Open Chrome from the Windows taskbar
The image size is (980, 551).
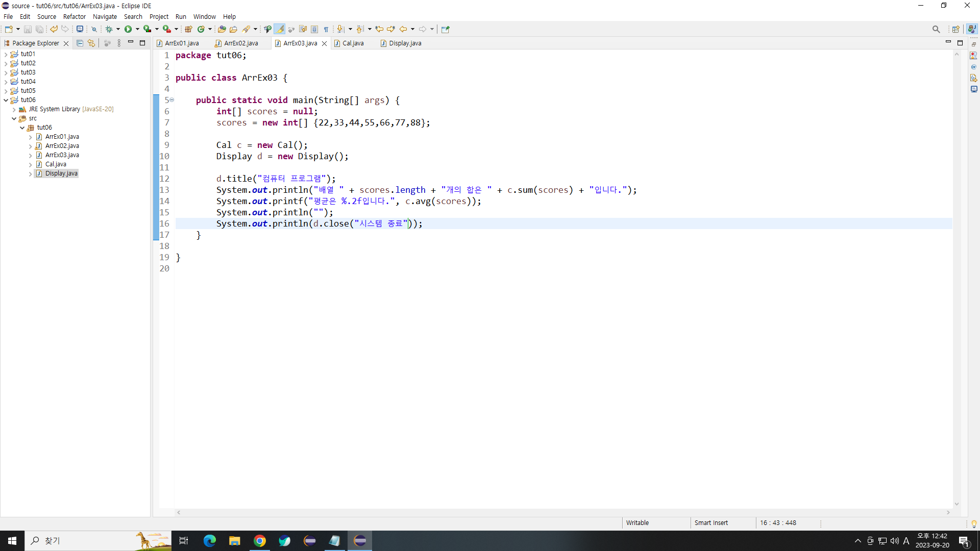point(260,541)
